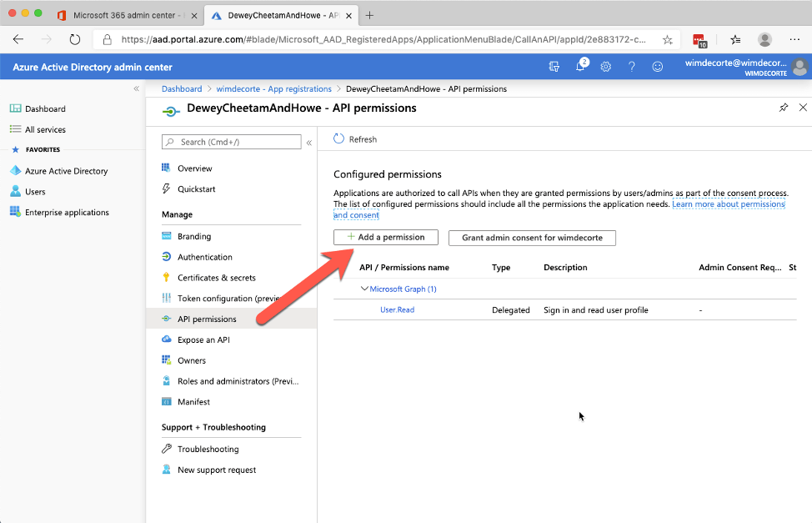Go back in the browser
The height and width of the screenshot is (523, 812).
[18, 39]
